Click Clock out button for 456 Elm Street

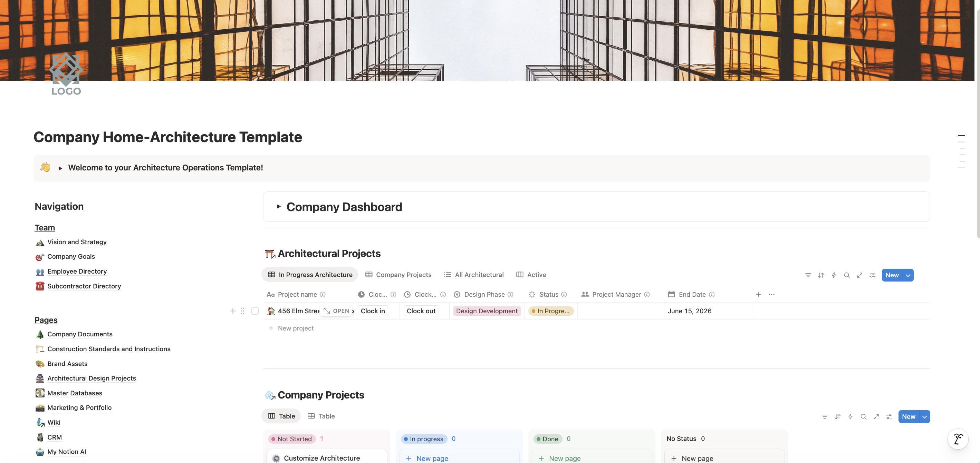tap(421, 311)
